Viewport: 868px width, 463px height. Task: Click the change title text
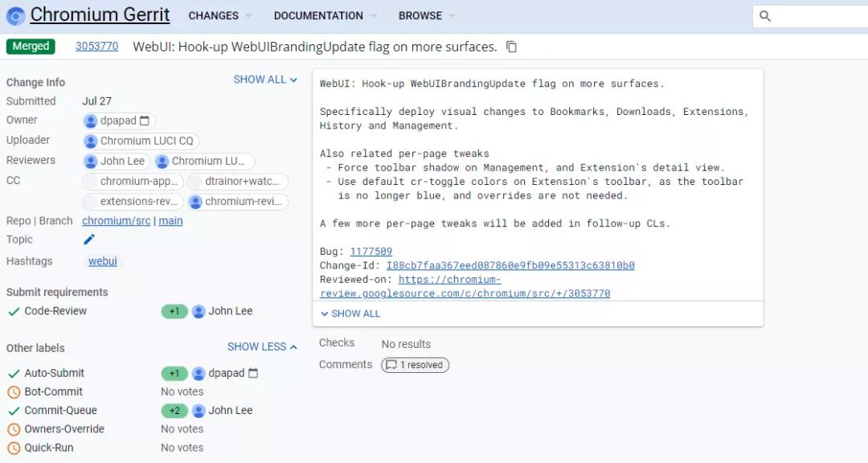click(315, 47)
